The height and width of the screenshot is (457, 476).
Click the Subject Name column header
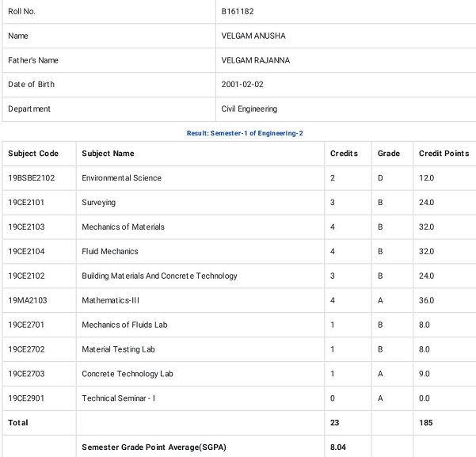click(x=108, y=154)
